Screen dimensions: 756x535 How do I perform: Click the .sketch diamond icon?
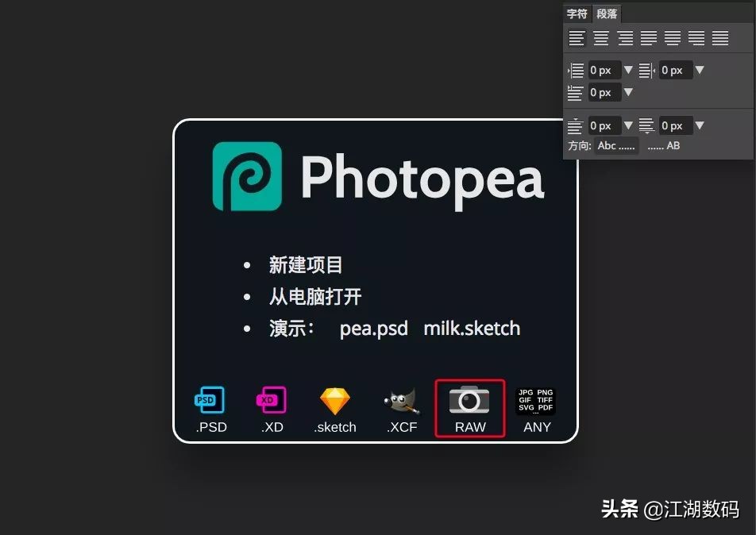pyautogui.click(x=335, y=401)
